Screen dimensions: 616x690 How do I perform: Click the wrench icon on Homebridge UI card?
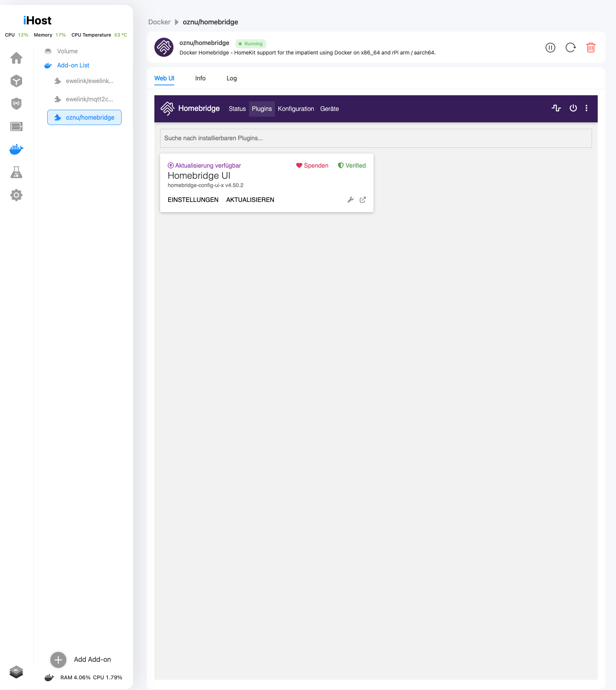(351, 200)
